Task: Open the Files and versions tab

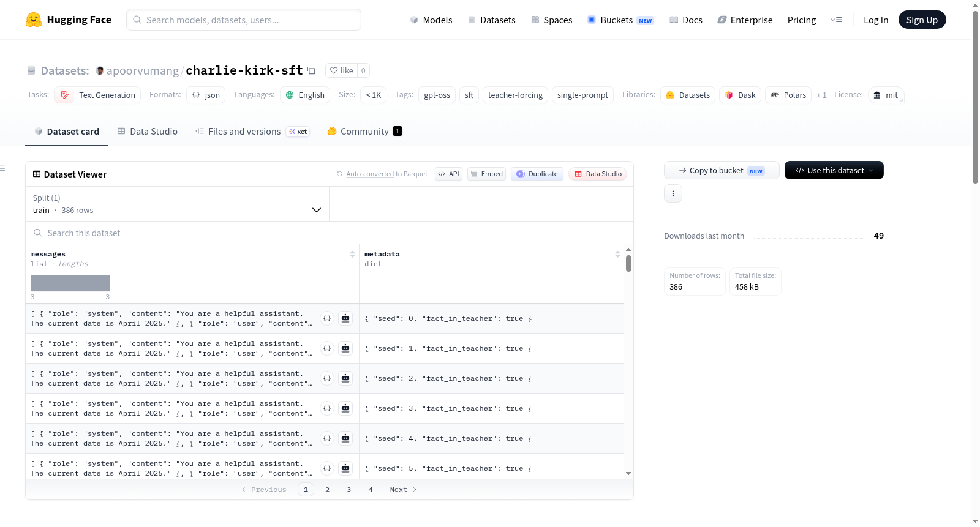Action: click(252, 131)
